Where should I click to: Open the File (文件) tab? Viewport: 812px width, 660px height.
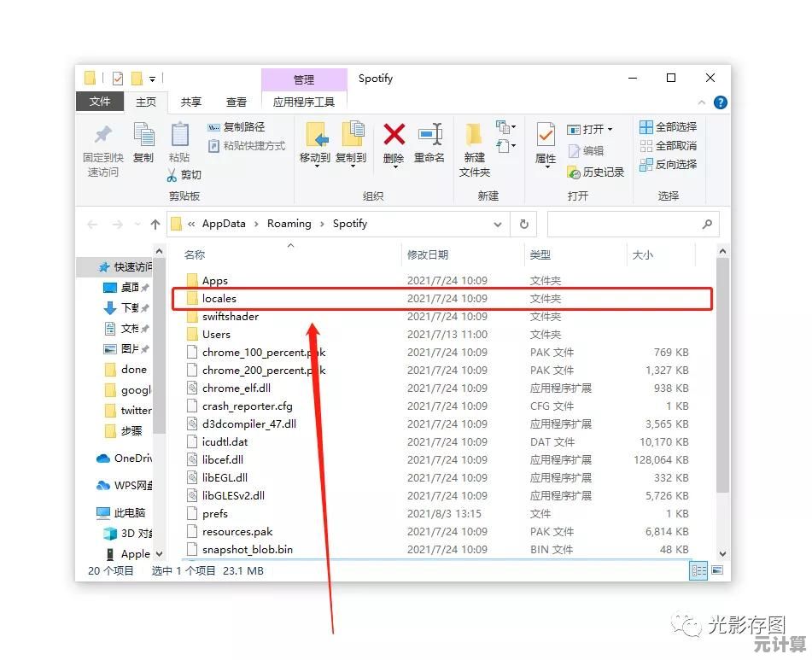[99, 102]
